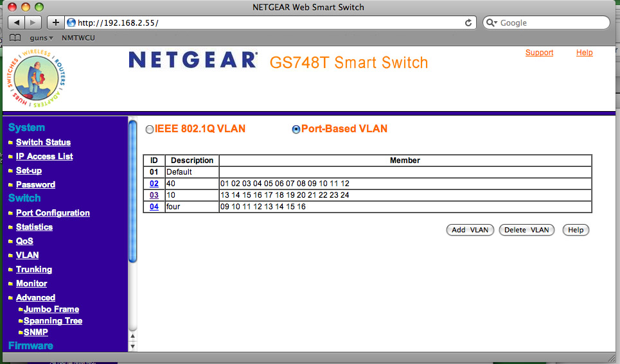Open the Monitor page
The image size is (620, 364).
(x=31, y=284)
